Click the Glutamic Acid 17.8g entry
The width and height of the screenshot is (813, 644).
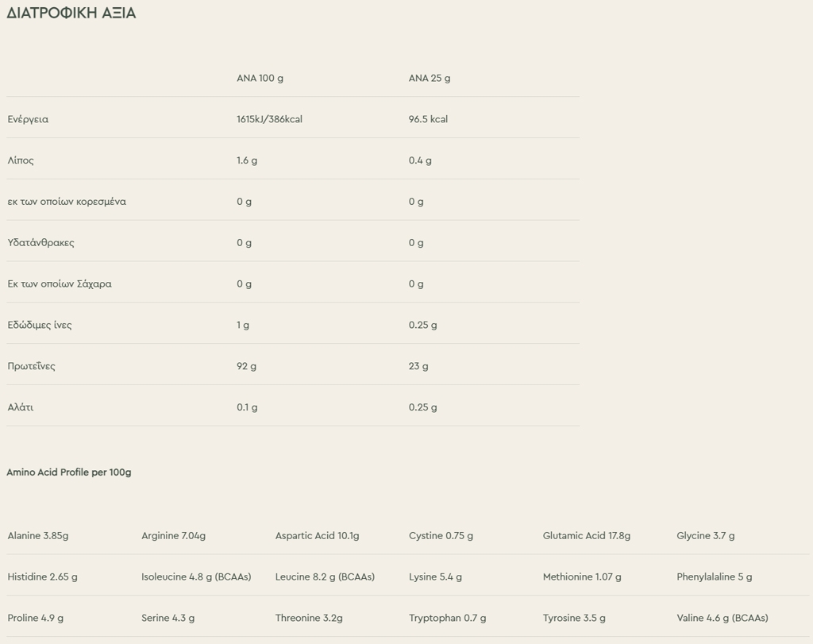[587, 536]
